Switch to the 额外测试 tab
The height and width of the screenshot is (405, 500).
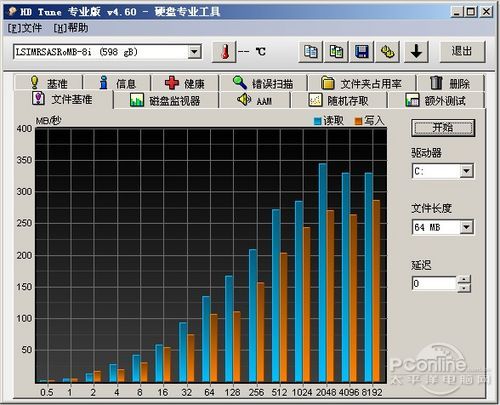coord(436,100)
